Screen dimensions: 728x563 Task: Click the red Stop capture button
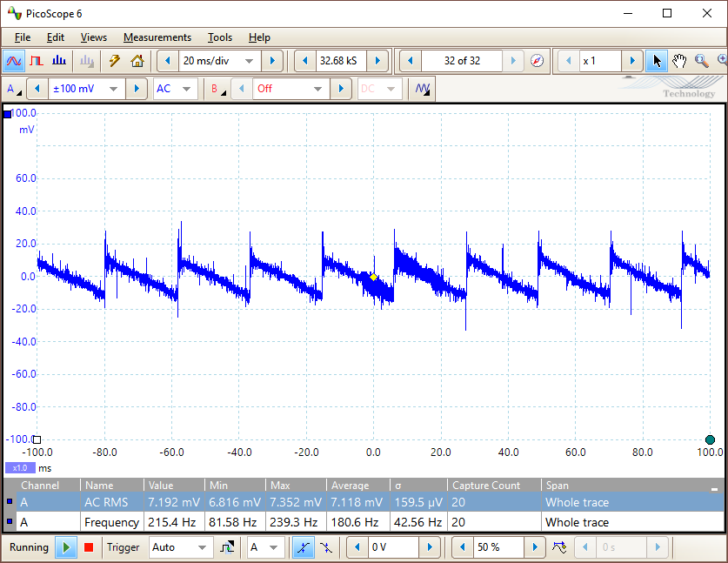click(88, 547)
